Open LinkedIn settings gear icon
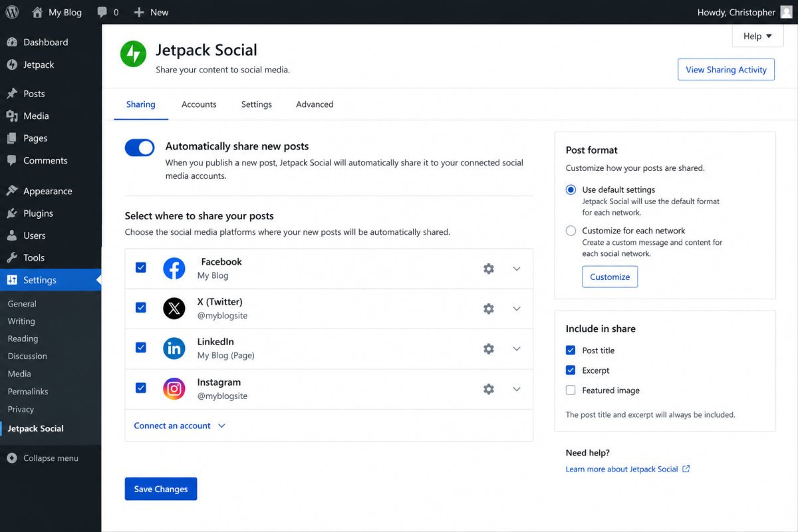The height and width of the screenshot is (532, 798). click(x=489, y=348)
